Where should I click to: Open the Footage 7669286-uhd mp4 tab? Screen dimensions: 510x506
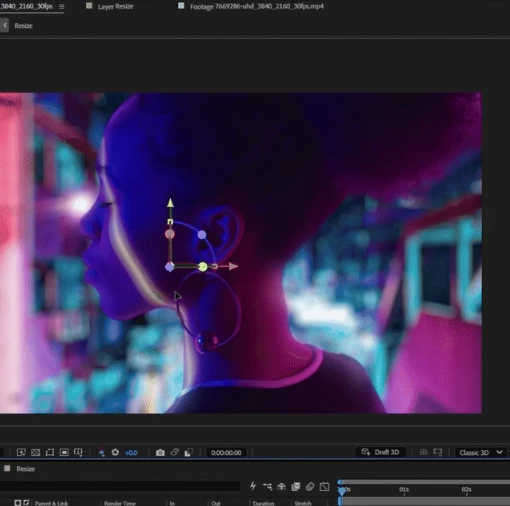(x=257, y=6)
